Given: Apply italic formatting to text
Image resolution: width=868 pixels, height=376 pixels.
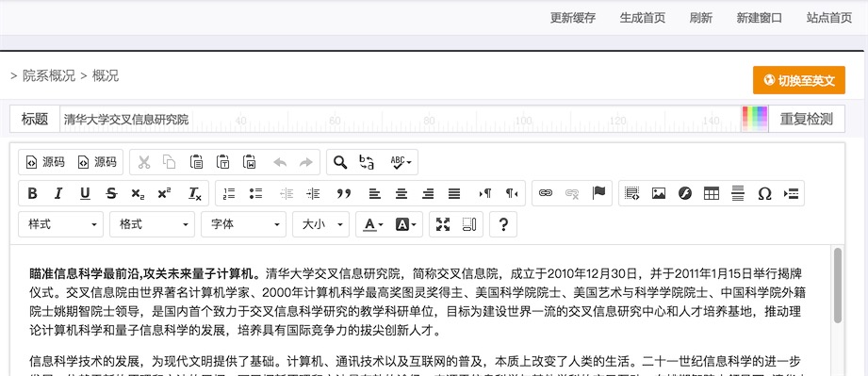Looking at the screenshot, I should point(58,193).
